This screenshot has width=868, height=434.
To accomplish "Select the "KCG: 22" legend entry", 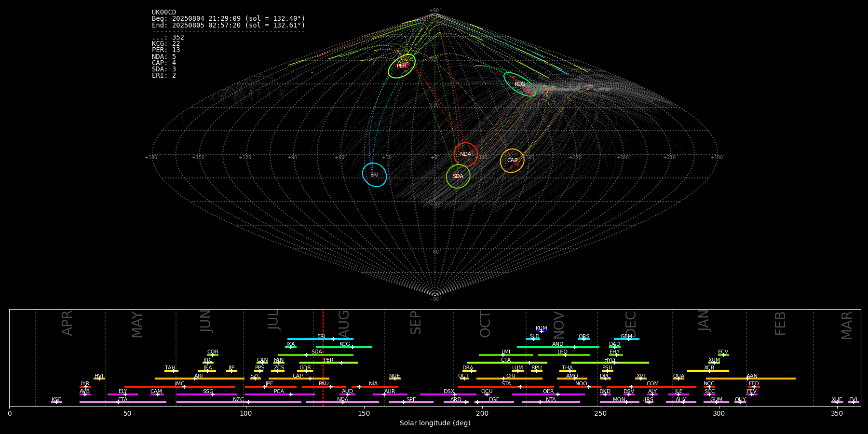I will pyautogui.click(x=166, y=44).
